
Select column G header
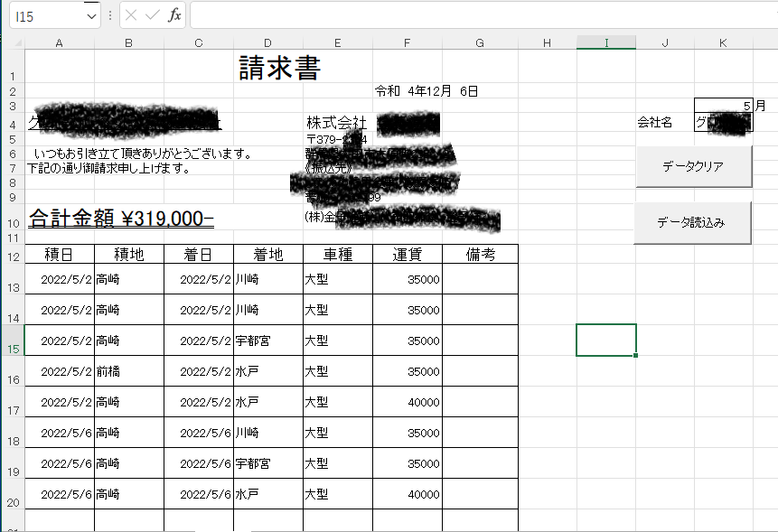[480, 43]
